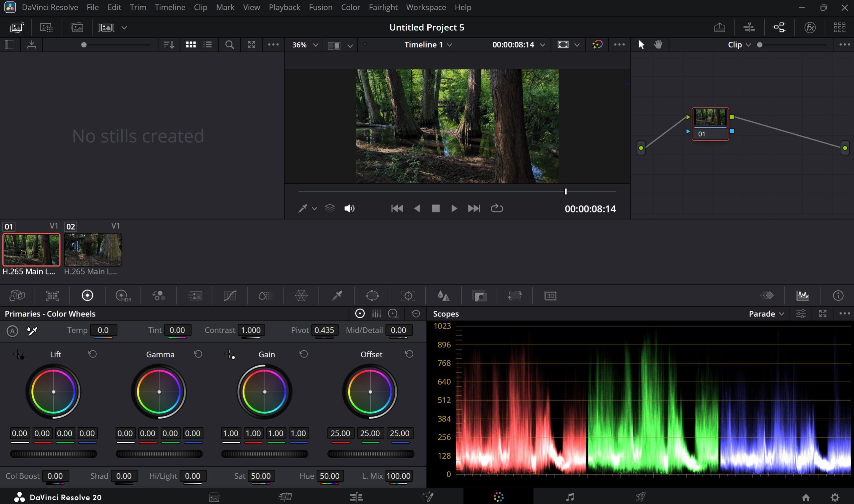Open the Blur palette
Viewport: 854px width, 504px height.
point(443,296)
